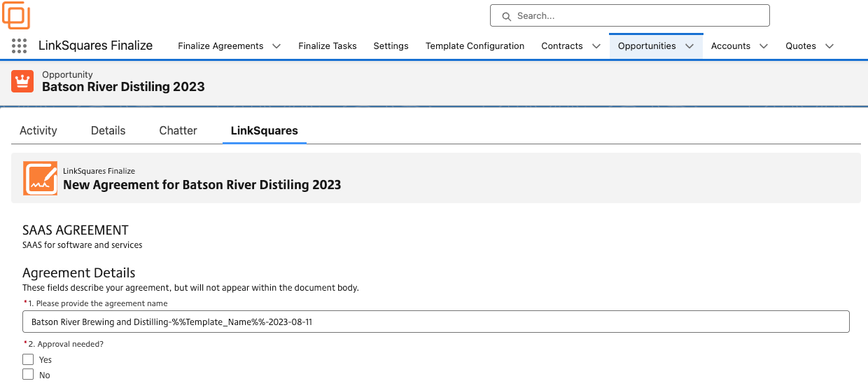The image size is (868, 386).
Task: Open the App Launcher dots grid icon
Action: pyautogui.click(x=20, y=46)
